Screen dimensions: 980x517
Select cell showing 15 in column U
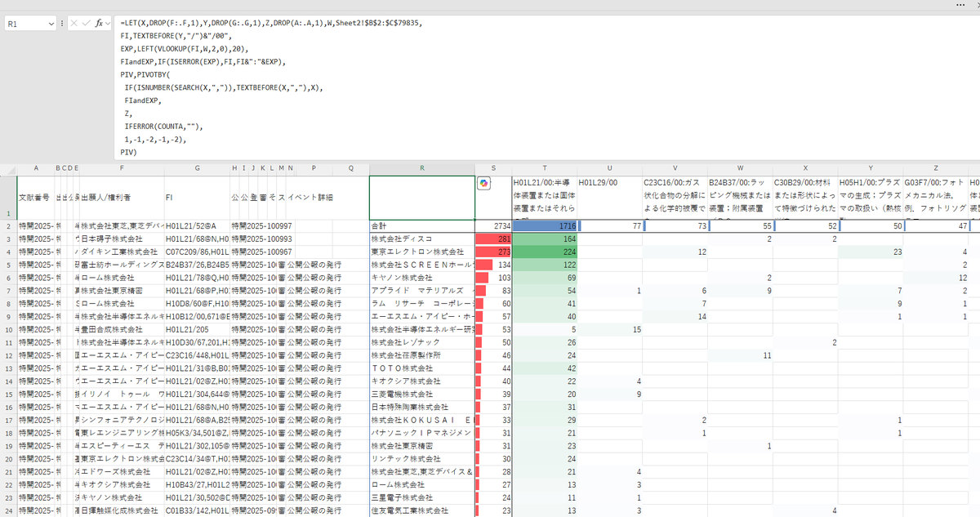click(609, 328)
